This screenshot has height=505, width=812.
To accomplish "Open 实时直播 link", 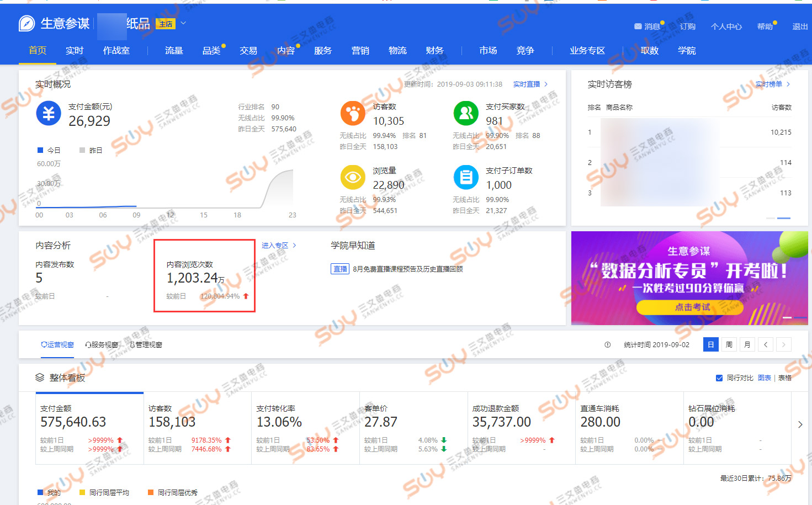I will click(530, 84).
